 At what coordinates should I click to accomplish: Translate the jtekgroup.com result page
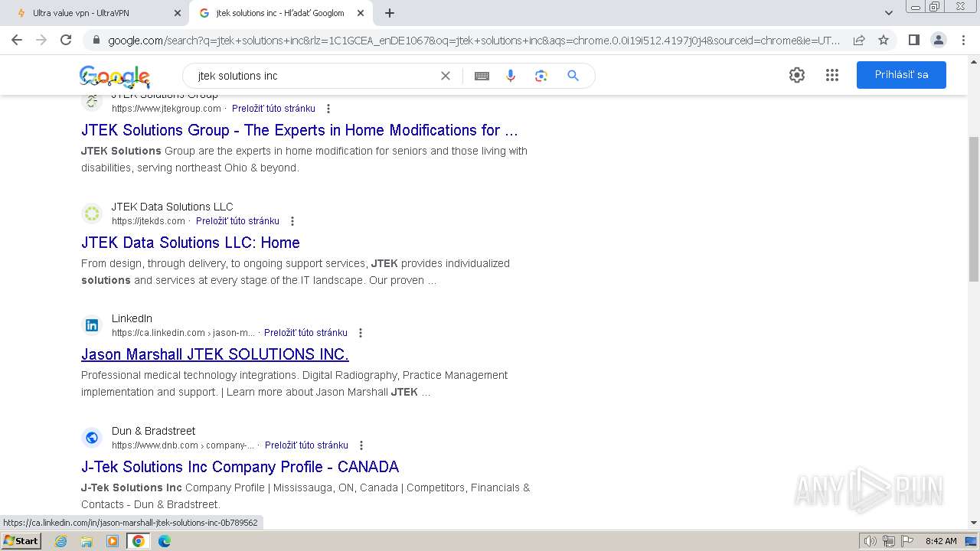[x=273, y=109]
